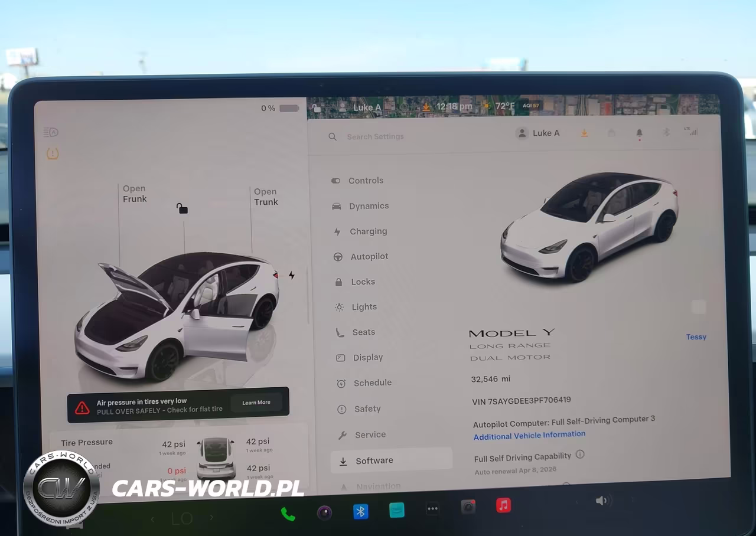The height and width of the screenshot is (536, 756).
Task: Tap the HomeLink garage icon
Action: click(611, 133)
